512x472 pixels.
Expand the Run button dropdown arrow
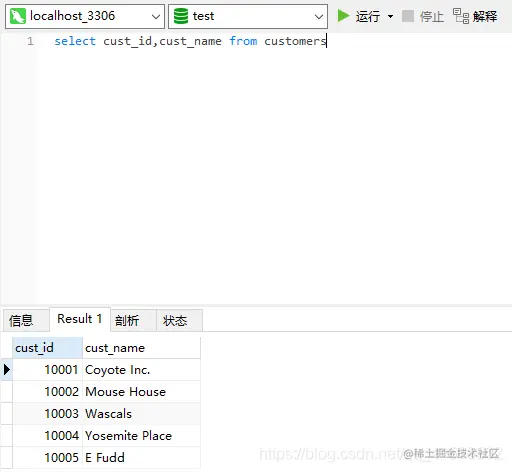(x=390, y=16)
